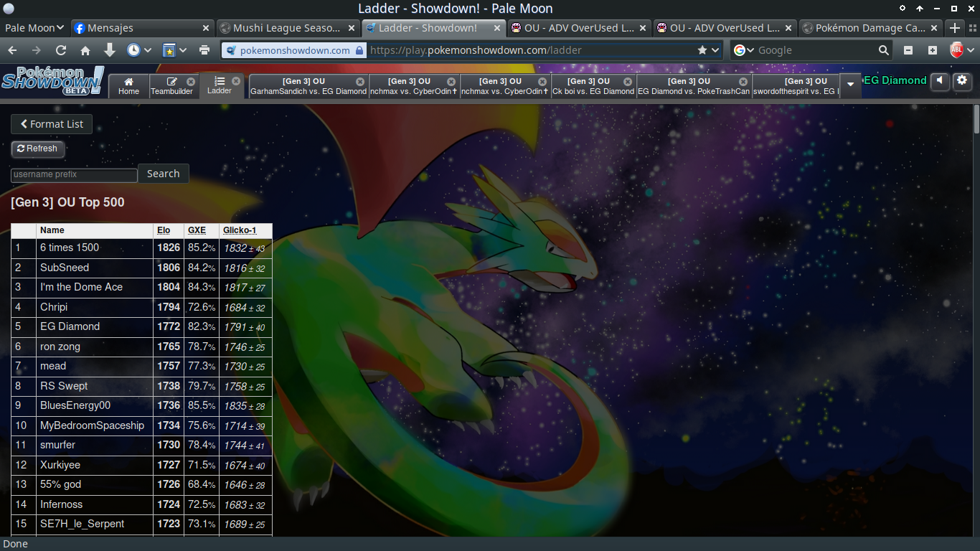
Task: Open the Showdown Home tab
Action: [x=129, y=86]
